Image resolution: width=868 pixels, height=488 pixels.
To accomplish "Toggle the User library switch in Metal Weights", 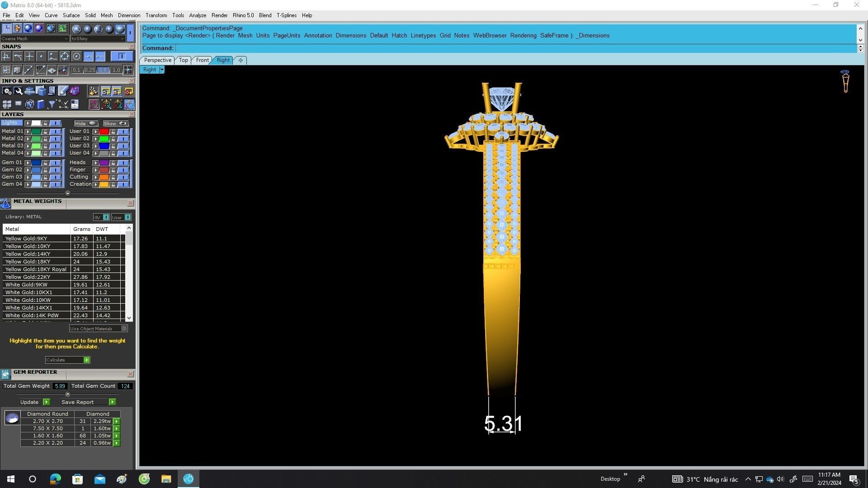I will click(127, 217).
